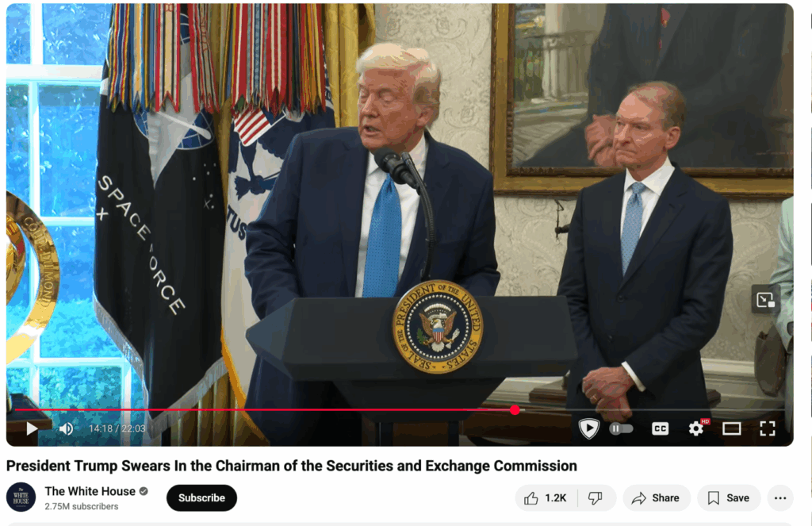Click the 14:18 / 22:03 time display
Screen dimensions: 812x526
[117, 428]
